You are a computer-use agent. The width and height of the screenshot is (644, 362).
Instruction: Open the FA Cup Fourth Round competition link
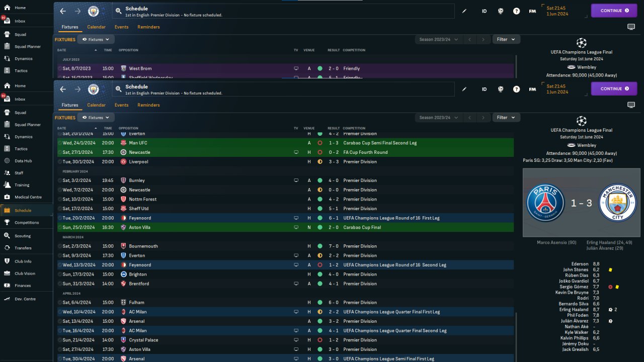[365, 152]
